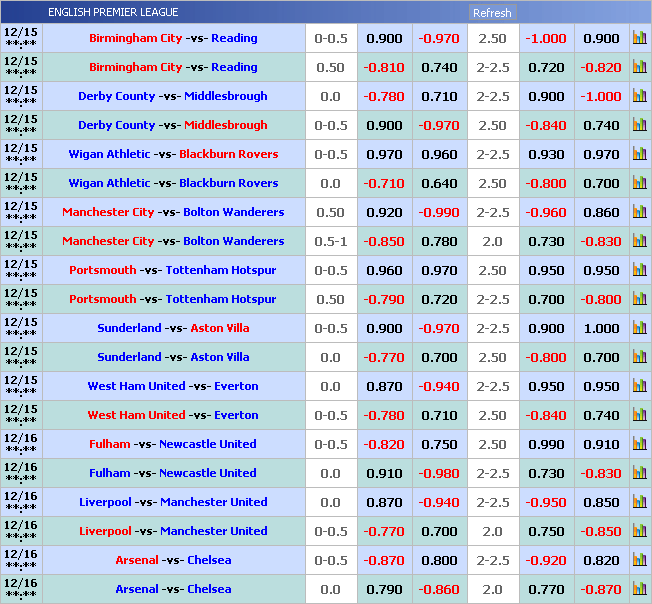This screenshot has height=604, width=652.
Task: Open chart icon for West Ham-Everton 0.0 handicap row
Action: [x=639, y=387]
